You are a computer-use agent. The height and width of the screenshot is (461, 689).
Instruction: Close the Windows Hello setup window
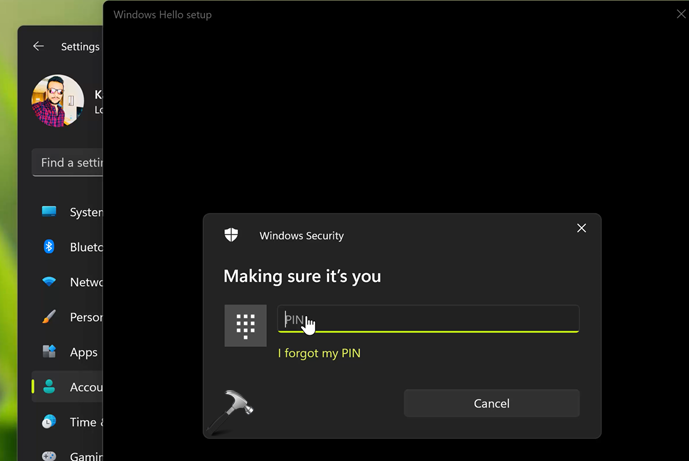pyautogui.click(x=680, y=14)
